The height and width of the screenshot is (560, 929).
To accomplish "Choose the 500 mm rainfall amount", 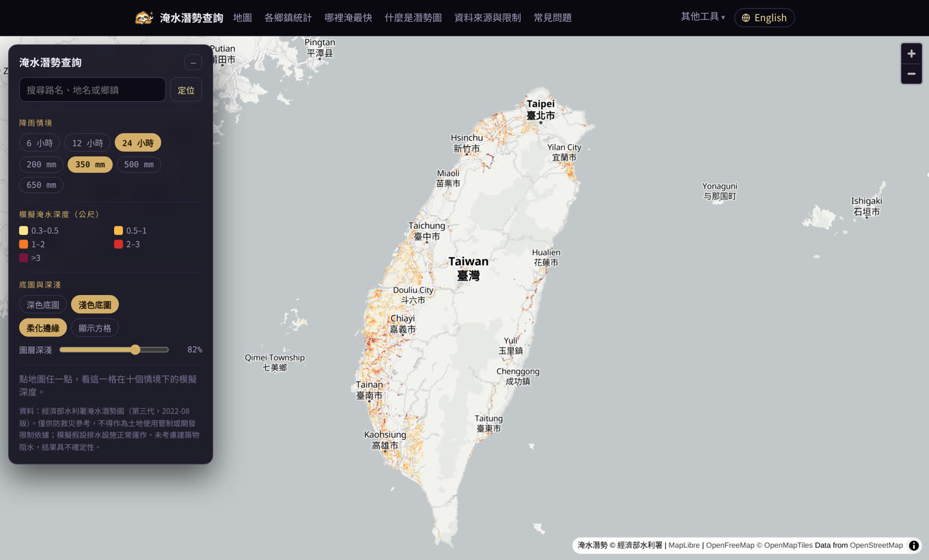I will pyautogui.click(x=139, y=165).
